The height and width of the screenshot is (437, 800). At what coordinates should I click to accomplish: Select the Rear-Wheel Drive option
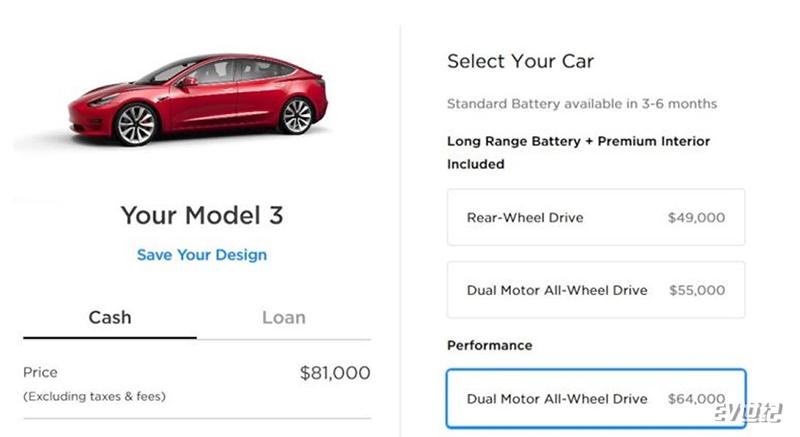[x=596, y=217]
